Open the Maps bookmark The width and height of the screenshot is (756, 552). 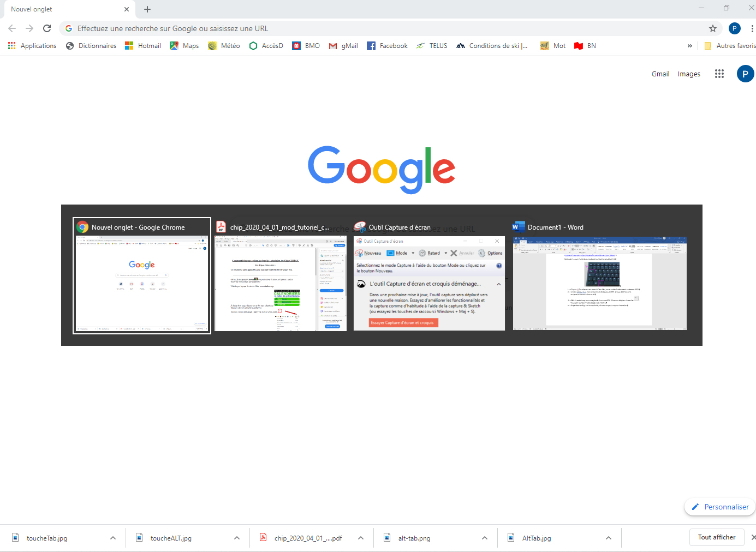[x=184, y=46]
